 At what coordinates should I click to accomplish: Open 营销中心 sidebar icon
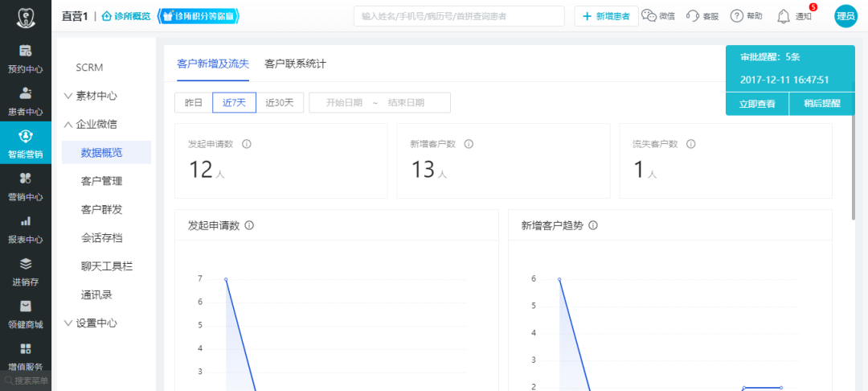(x=26, y=179)
